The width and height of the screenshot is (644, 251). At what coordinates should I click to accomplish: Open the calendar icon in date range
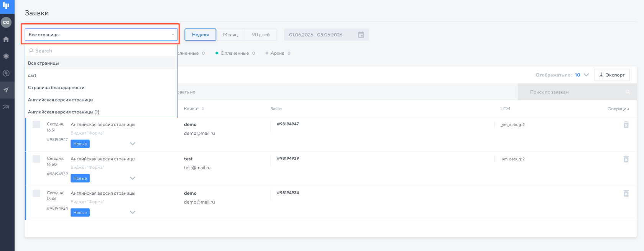[x=361, y=35]
